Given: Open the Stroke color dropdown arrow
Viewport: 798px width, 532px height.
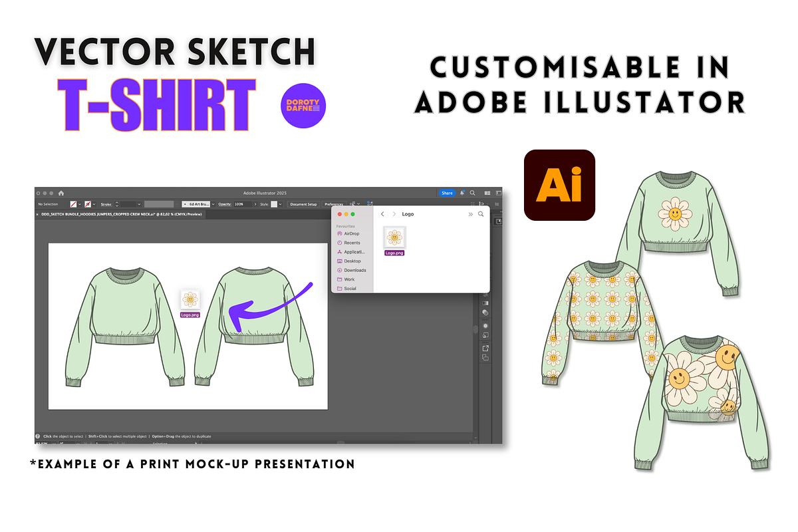Looking at the screenshot, I should [94, 204].
